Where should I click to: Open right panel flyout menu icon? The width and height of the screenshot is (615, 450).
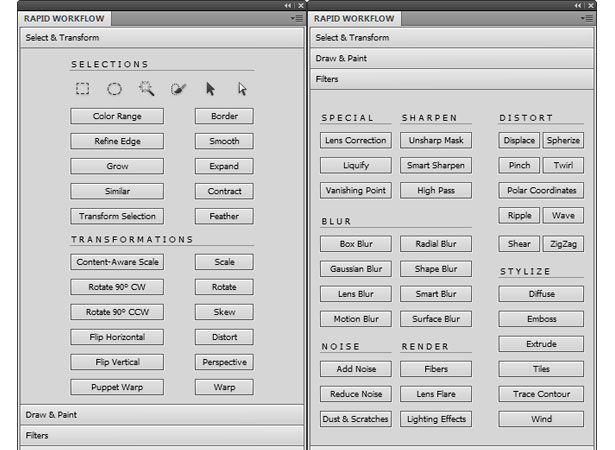[587, 18]
